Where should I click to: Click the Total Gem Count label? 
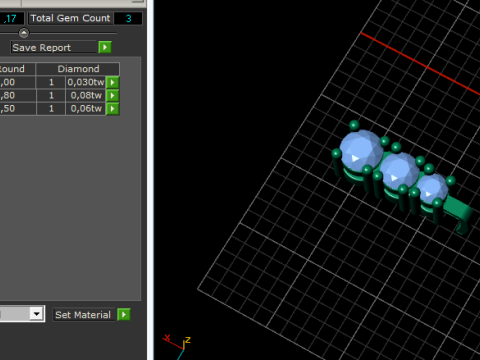70,18
